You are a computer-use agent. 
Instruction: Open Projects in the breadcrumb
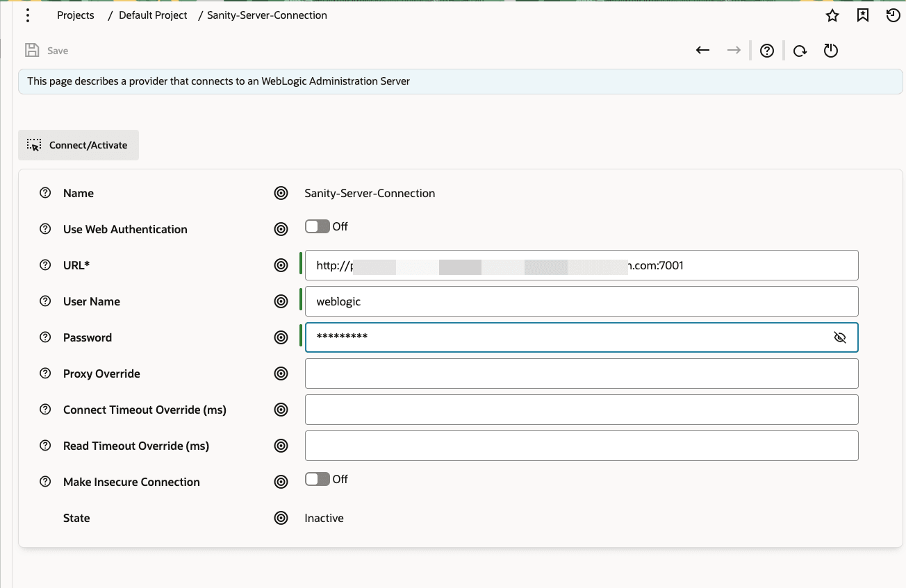tap(76, 15)
